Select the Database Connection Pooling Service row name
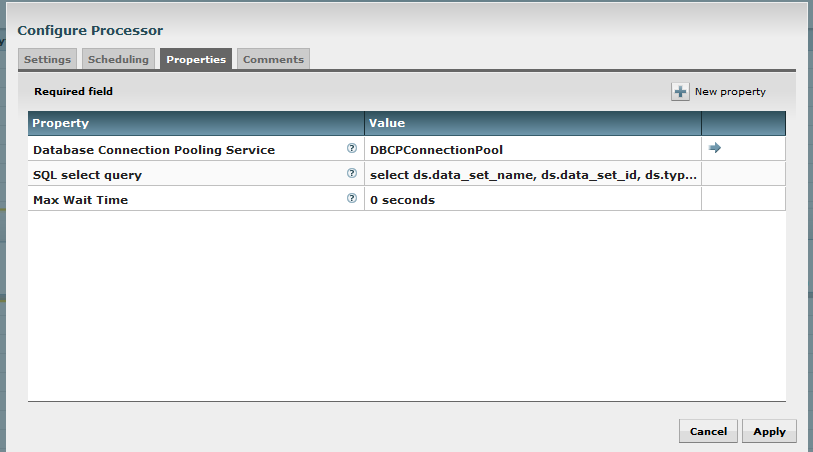This screenshot has width=813, height=452. coord(154,150)
